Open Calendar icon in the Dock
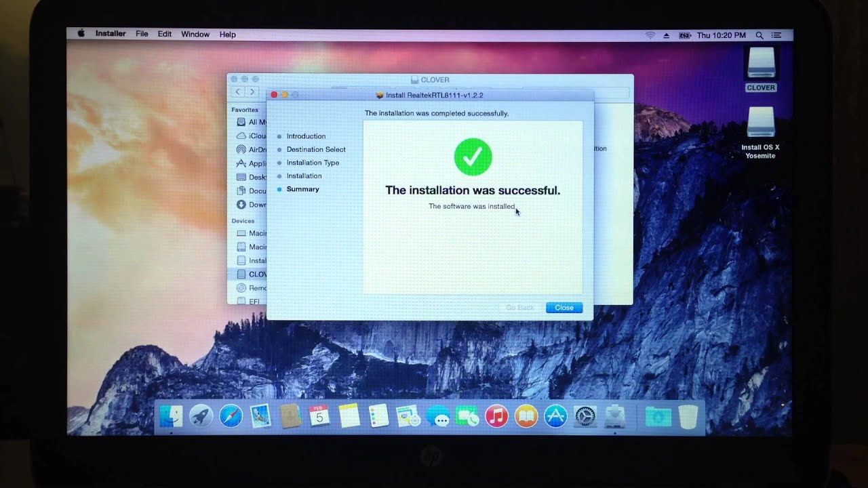The width and height of the screenshot is (868, 488). [319, 415]
